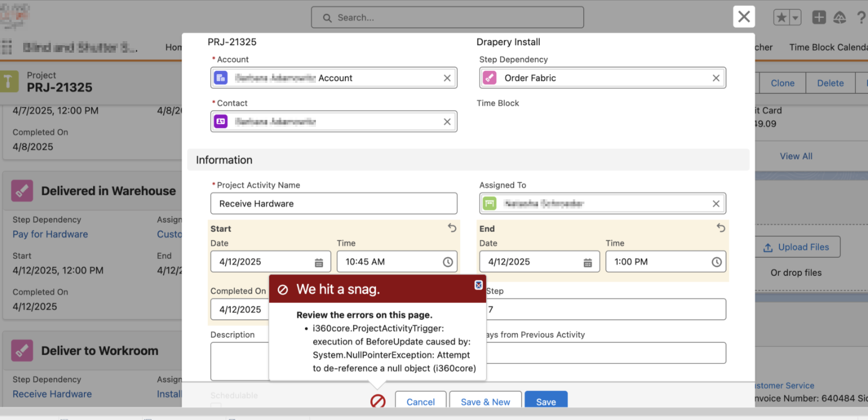Viewport: 868px width, 420px height.
Task: Click the End Date field showing 4/12/2025
Action: click(x=540, y=262)
